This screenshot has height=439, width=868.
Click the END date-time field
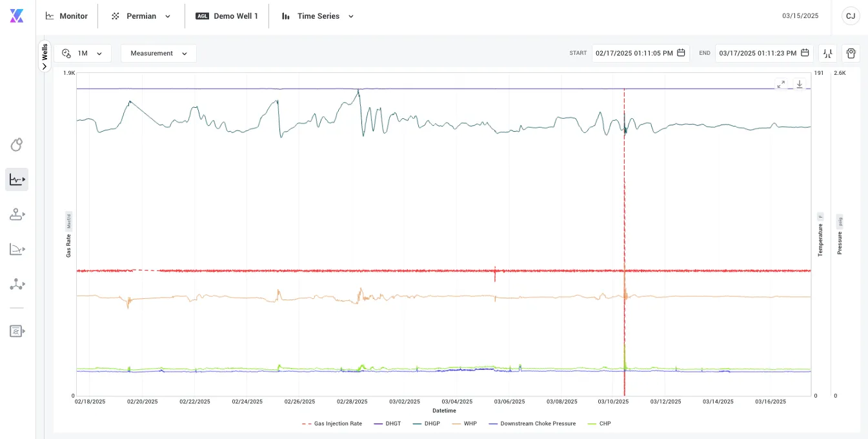(x=764, y=53)
